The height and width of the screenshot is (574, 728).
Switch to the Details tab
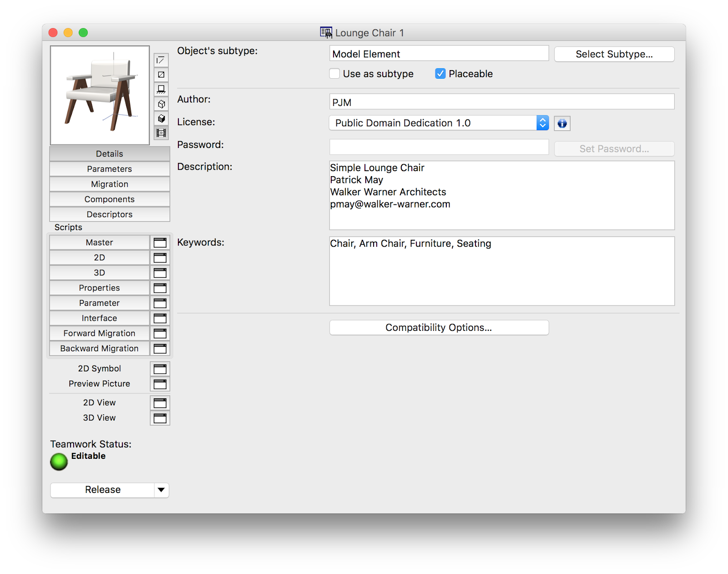pyautogui.click(x=110, y=154)
